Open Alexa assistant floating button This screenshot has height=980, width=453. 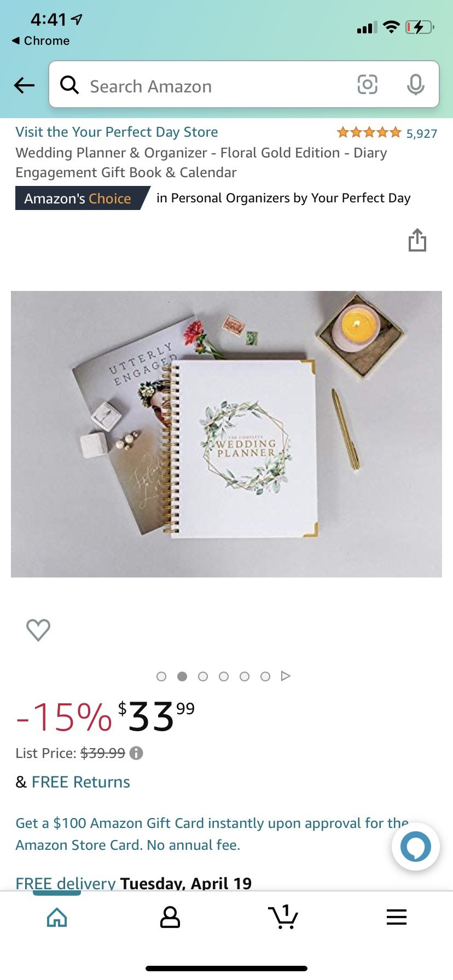tap(415, 846)
